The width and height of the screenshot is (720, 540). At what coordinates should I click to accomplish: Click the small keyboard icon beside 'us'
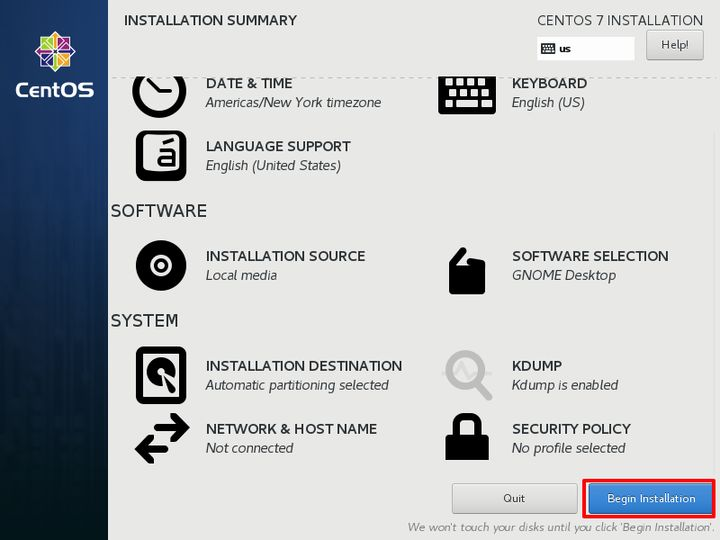pyautogui.click(x=548, y=49)
